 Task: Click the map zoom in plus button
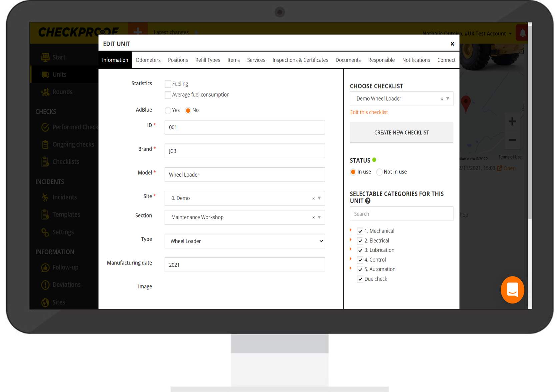[512, 122]
